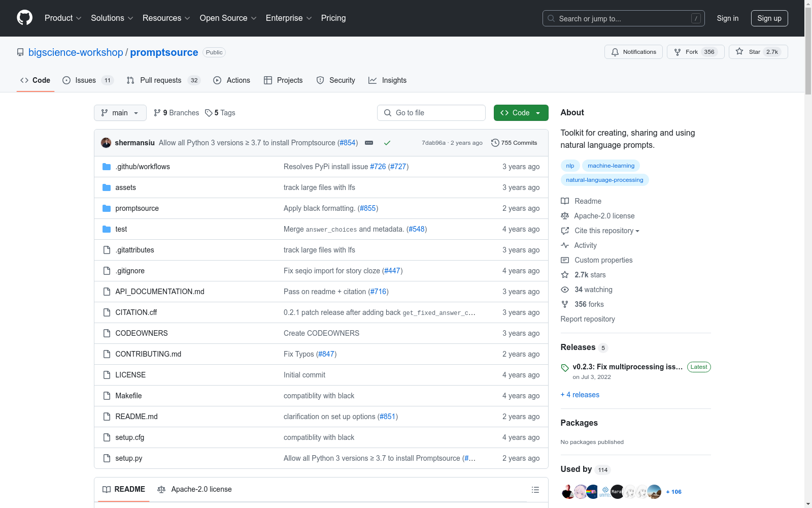Viewport: 812px width, 508px height.
Task: Expand commit message ellipsis details
Action: coord(369,143)
